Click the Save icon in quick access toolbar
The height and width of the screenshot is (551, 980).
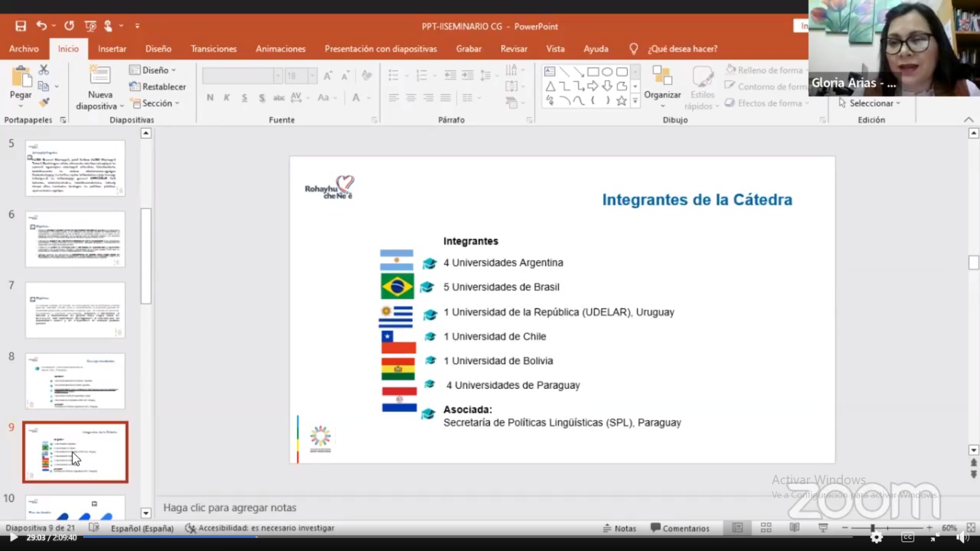[x=21, y=26]
